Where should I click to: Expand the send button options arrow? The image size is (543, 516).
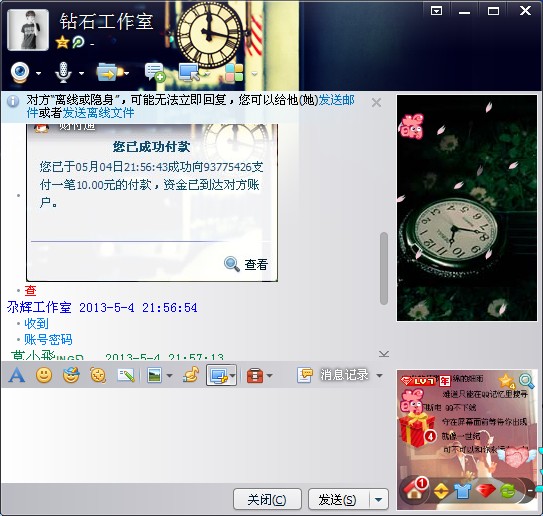pyautogui.click(x=379, y=499)
